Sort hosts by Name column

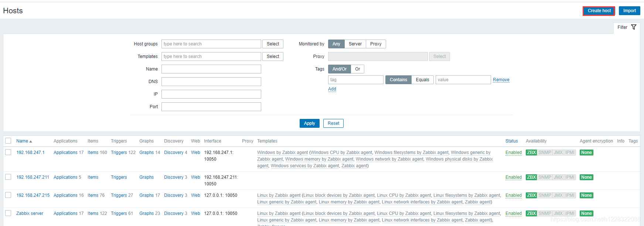(x=24, y=141)
